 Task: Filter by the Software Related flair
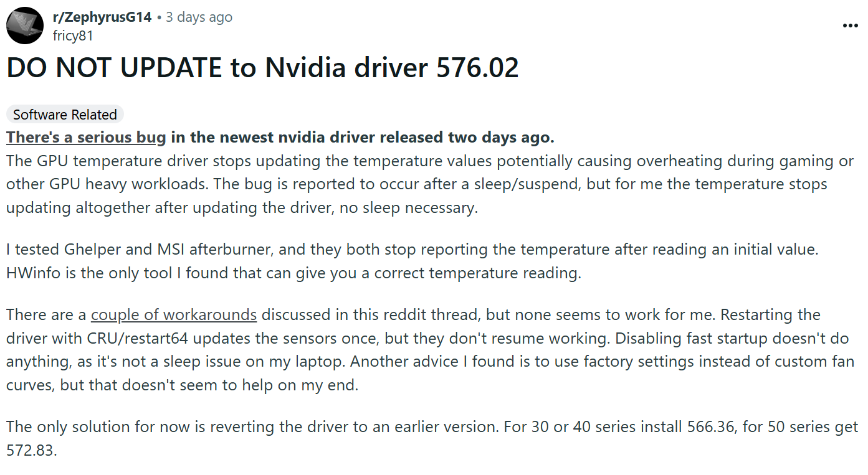pos(65,115)
